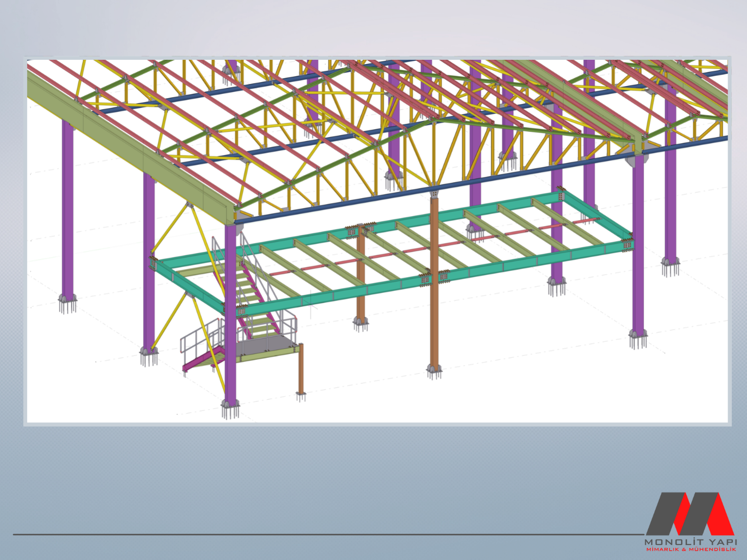Click the far right purple column
747x560 pixels.
pyautogui.click(x=671, y=185)
